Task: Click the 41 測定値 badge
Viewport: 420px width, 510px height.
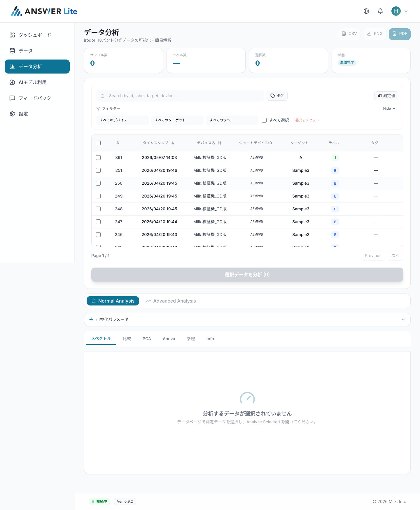Action: click(x=386, y=96)
